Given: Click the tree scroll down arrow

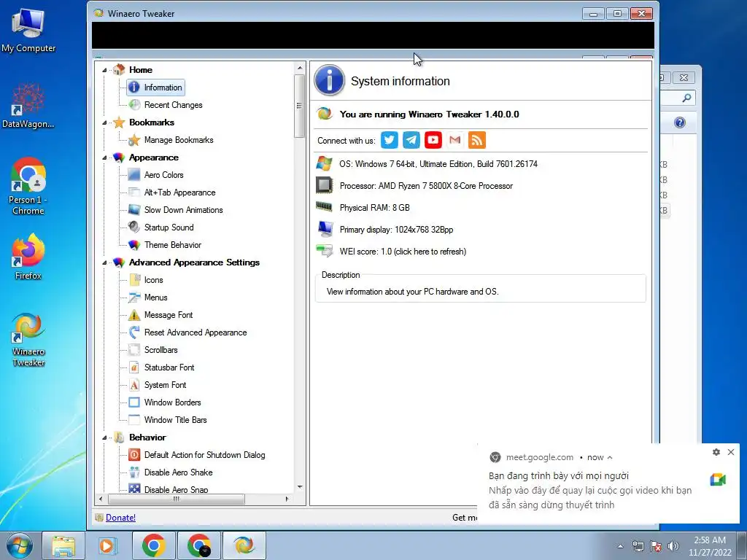Looking at the screenshot, I should pyautogui.click(x=300, y=486).
